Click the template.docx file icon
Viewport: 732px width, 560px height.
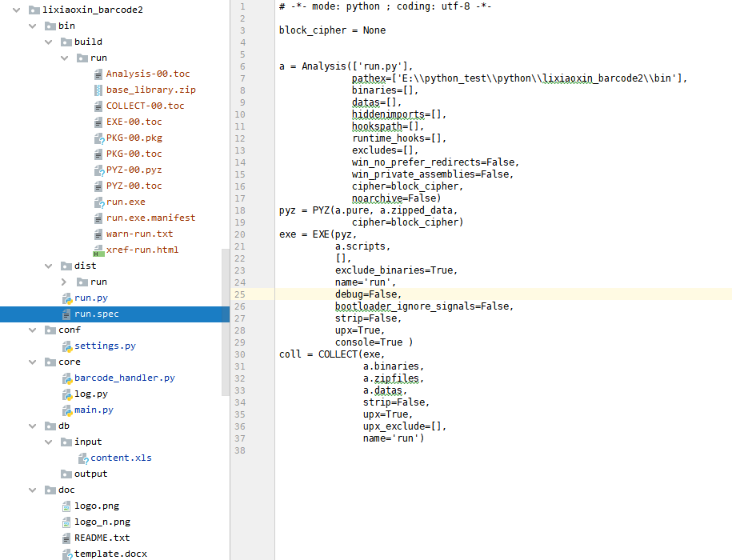(66, 554)
